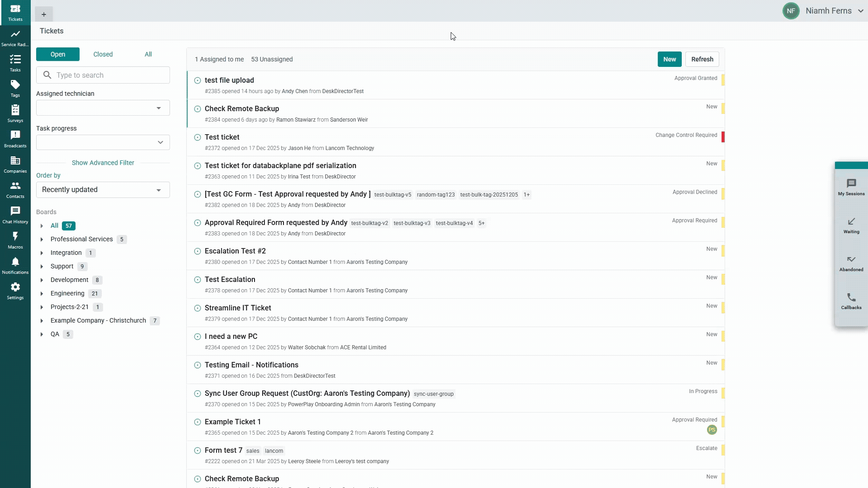Click the red priority swatch on Test ticket
This screenshot has height=488, width=868.
coord(723,137)
